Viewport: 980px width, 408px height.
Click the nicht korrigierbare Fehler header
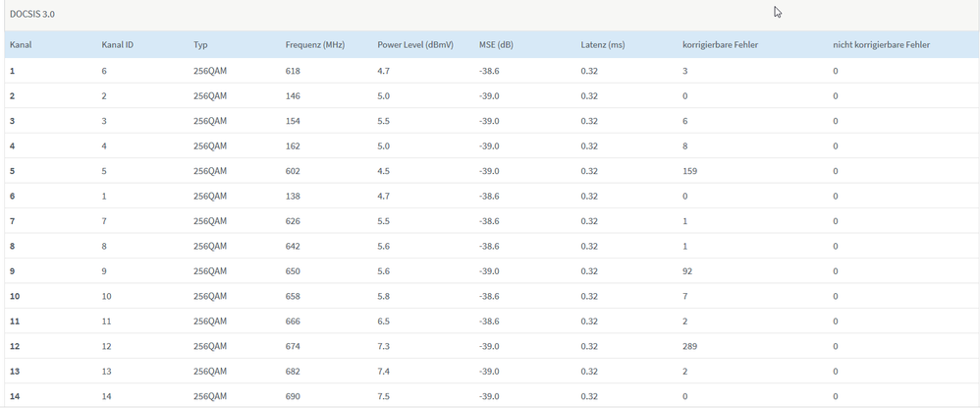click(881, 45)
